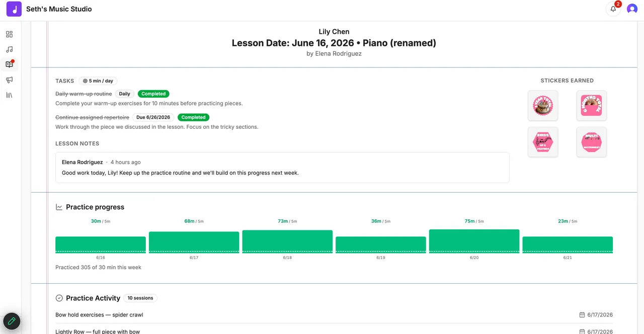644x334 pixels.
Task: Click the Practice progress chart icon
Action: [59, 207]
